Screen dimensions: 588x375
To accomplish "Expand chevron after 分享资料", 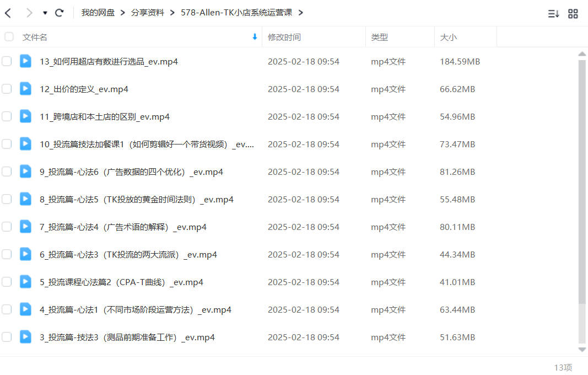I will [x=172, y=13].
